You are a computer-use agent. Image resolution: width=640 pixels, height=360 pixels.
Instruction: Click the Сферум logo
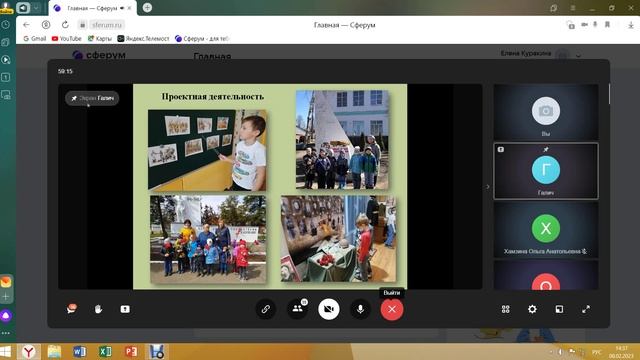pyautogui.click(x=99, y=55)
